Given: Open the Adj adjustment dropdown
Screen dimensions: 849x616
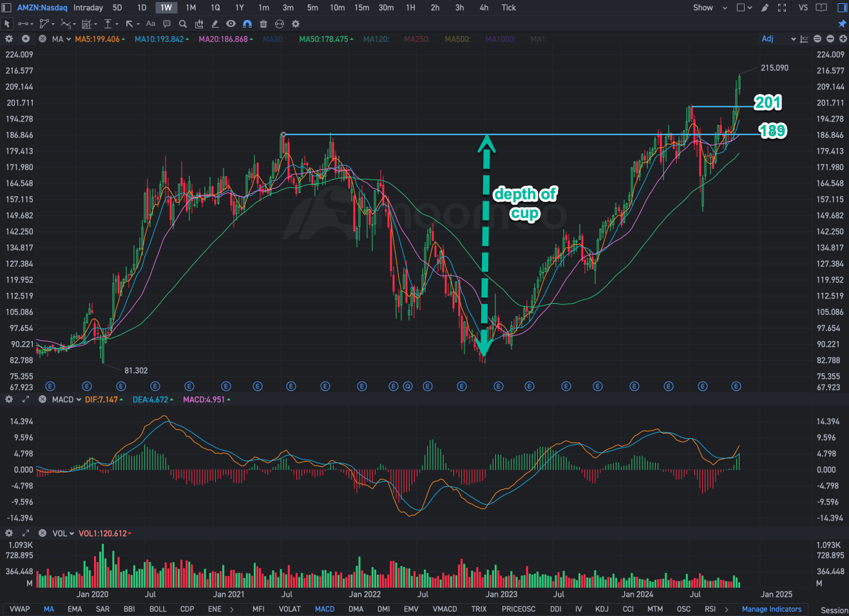Looking at the screenshot, I should [x=779, y=39].
